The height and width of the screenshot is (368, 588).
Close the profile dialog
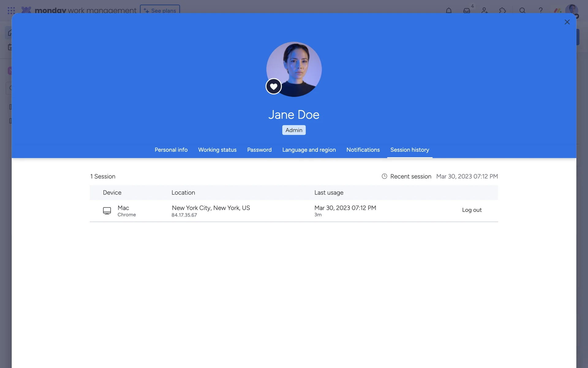[567, 22]
